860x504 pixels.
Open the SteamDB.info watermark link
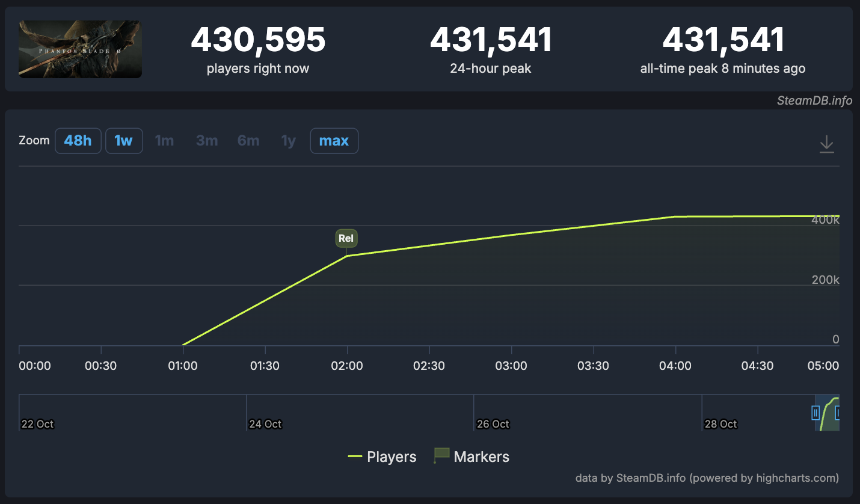[x=814, y=100]
